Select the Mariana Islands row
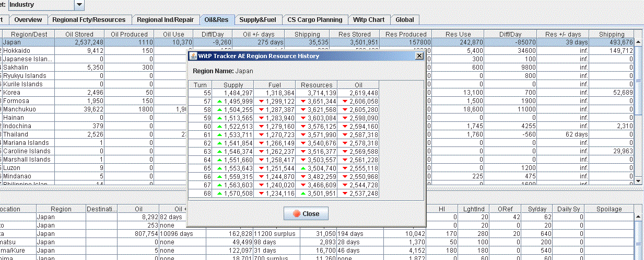644x260 pixels. tap(318, 143)
